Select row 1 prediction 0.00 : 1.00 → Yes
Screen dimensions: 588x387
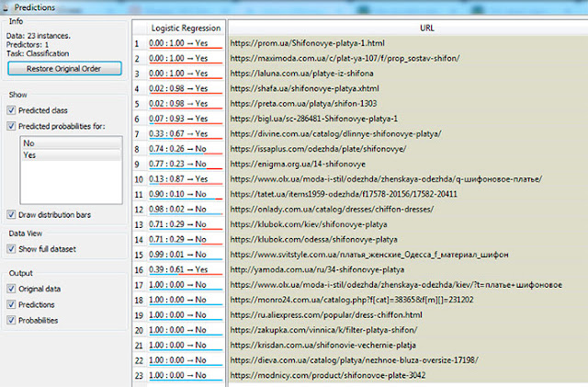tap(186, 43)
